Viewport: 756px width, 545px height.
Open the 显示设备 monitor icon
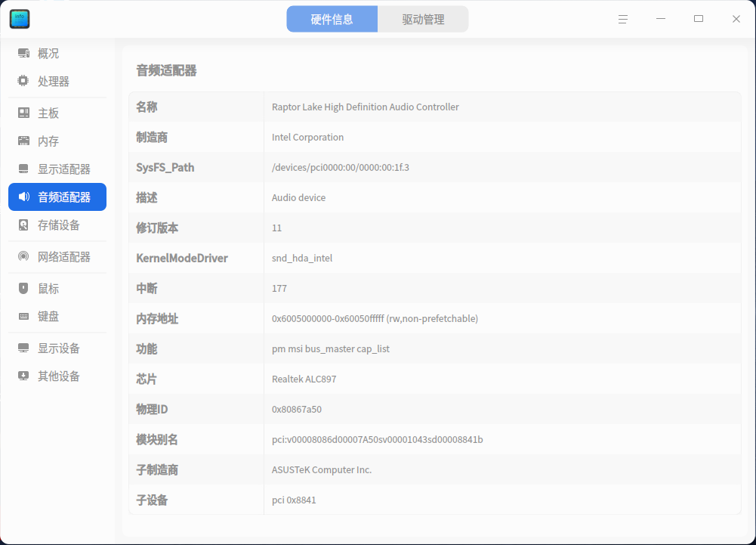[23, 348]
